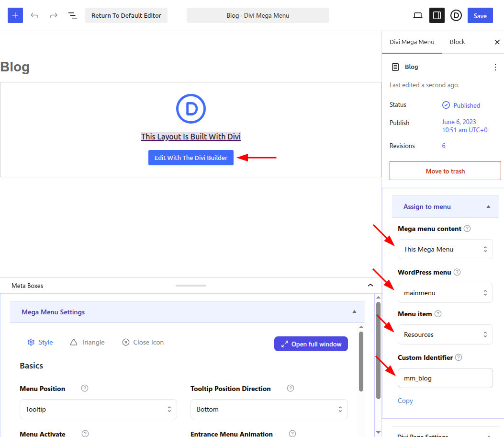Select the Style settings tab
This screenshot has height=437, width=504.
tap(40, 342)
